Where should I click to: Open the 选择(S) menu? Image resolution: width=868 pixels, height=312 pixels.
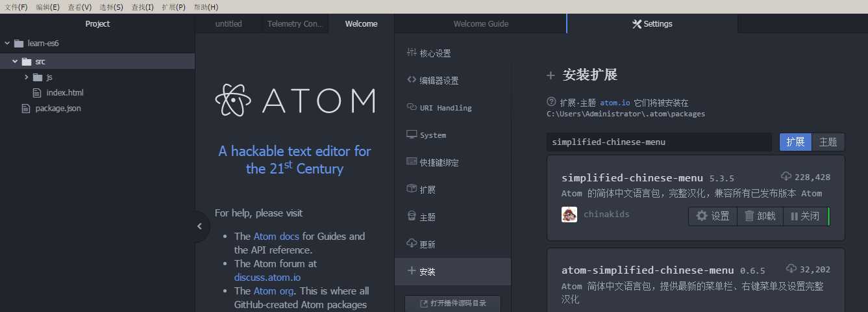111,6
